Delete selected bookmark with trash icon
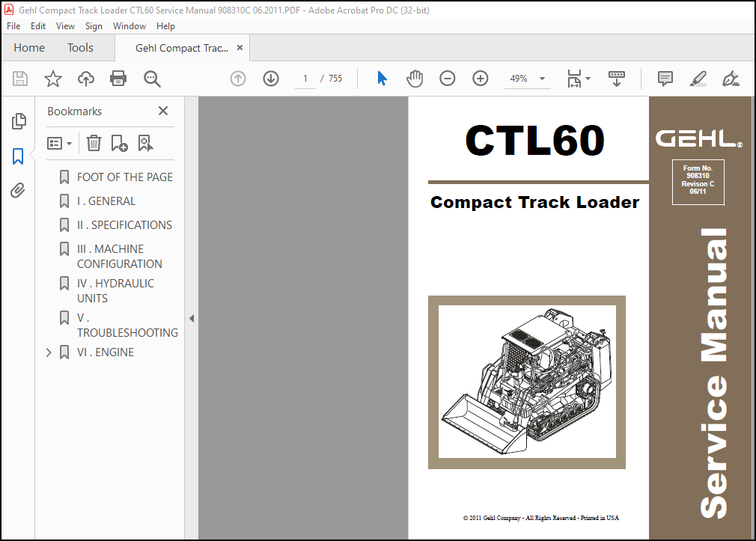This screenshot has width=756, height=541. 94,143
